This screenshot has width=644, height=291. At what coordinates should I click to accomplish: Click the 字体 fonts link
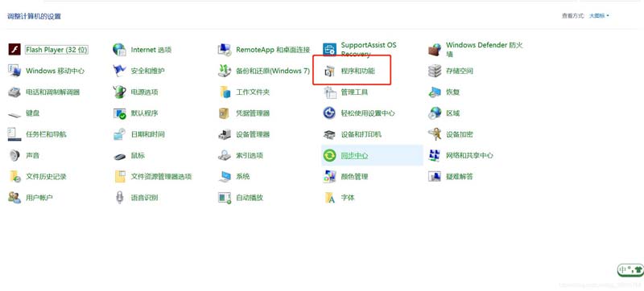pyautogui.click(x=348, y=198)
